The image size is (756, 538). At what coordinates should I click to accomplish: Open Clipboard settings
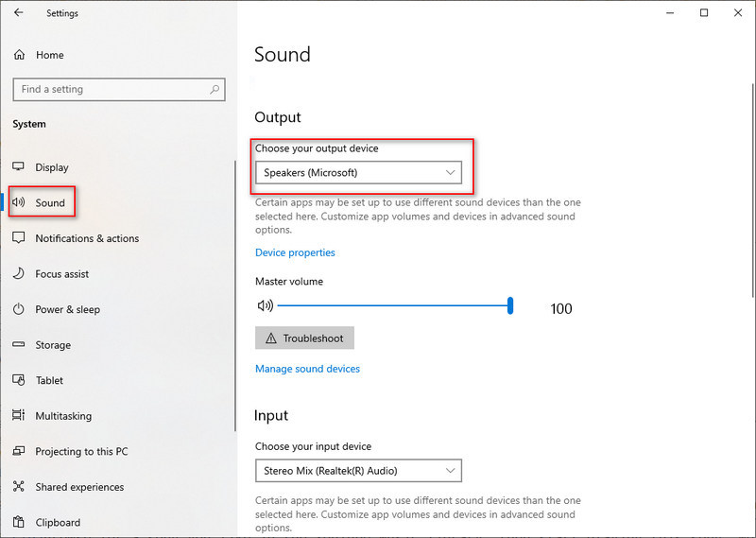(x=58, y=523)
